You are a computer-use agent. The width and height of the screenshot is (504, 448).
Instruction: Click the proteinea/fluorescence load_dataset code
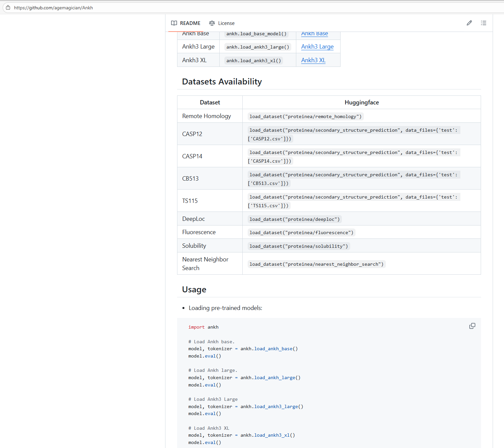point(301,232)
